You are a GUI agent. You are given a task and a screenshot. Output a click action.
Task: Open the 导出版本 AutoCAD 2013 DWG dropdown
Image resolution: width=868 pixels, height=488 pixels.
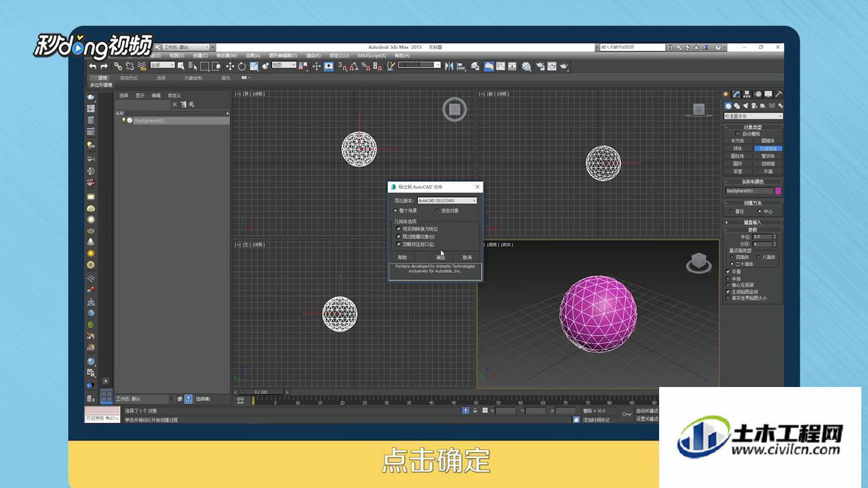pyautogui.click(x=447, y=201)
